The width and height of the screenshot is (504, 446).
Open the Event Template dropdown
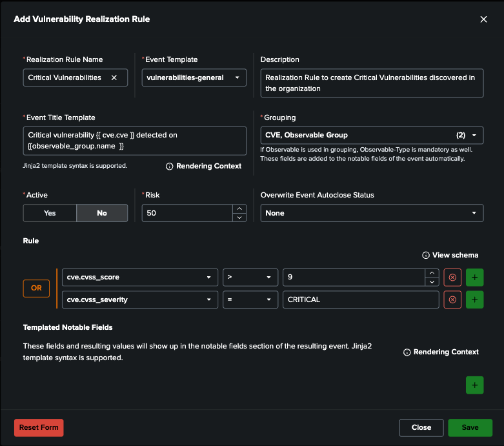[x=194, y=77]
